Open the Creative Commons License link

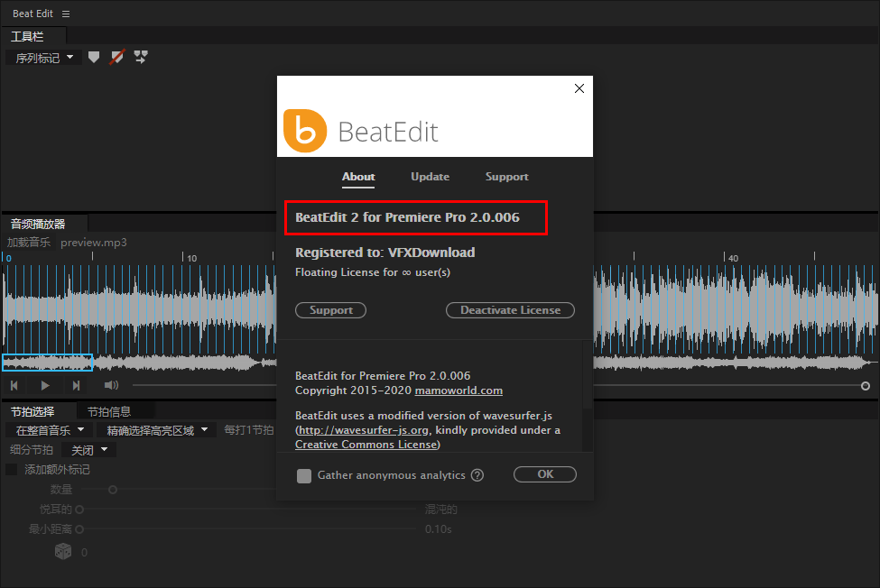[x=366, y=445]
